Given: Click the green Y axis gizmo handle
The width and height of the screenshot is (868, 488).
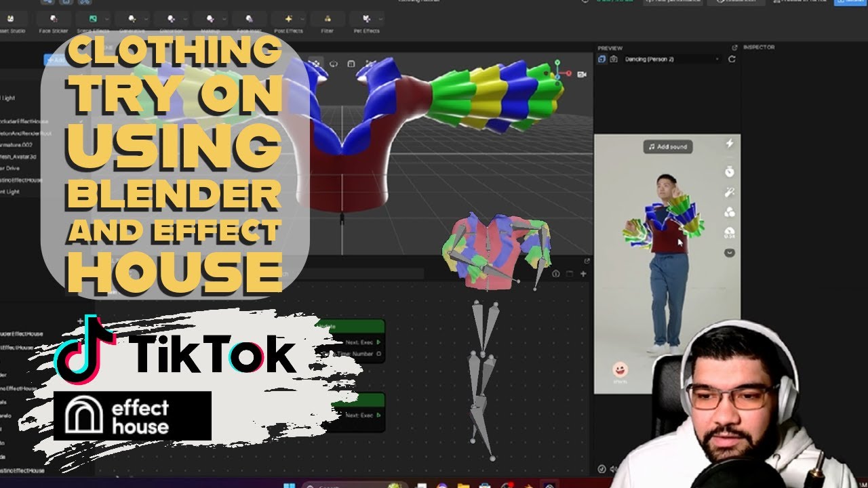Looking at the screenshot, I should [x=557, y=63].
